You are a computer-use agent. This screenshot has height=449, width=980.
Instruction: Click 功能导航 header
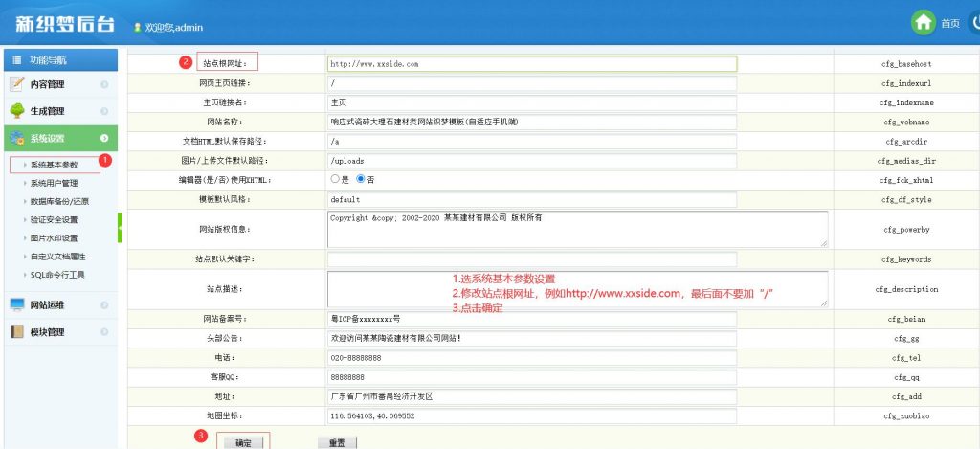point(60,60)
